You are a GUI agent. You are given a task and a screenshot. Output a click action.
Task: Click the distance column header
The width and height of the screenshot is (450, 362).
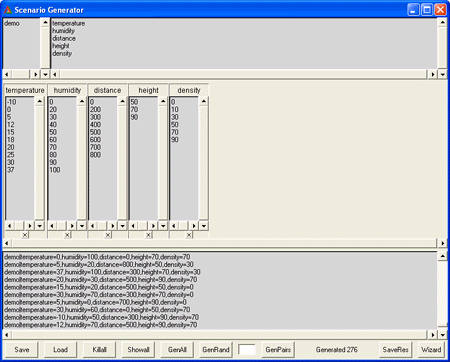(107, 90)
